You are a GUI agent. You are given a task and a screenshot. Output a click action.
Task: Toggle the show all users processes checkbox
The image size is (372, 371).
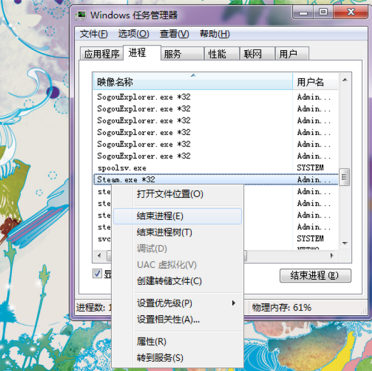pos(97,274)
